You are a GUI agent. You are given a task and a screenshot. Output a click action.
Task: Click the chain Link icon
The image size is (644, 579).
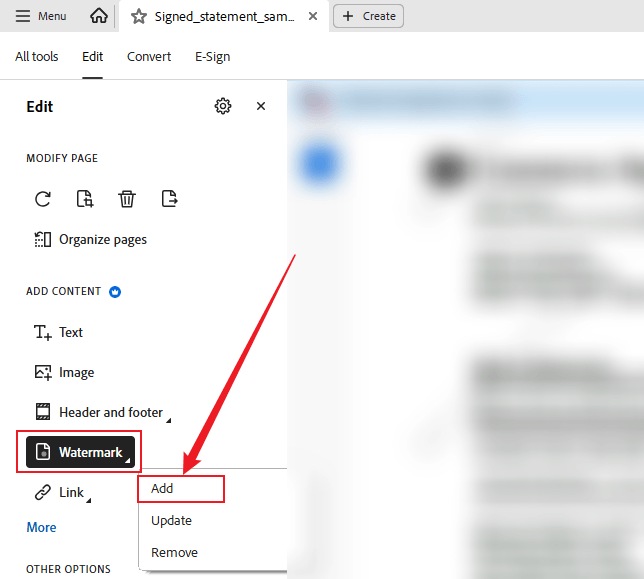point(43,492)
